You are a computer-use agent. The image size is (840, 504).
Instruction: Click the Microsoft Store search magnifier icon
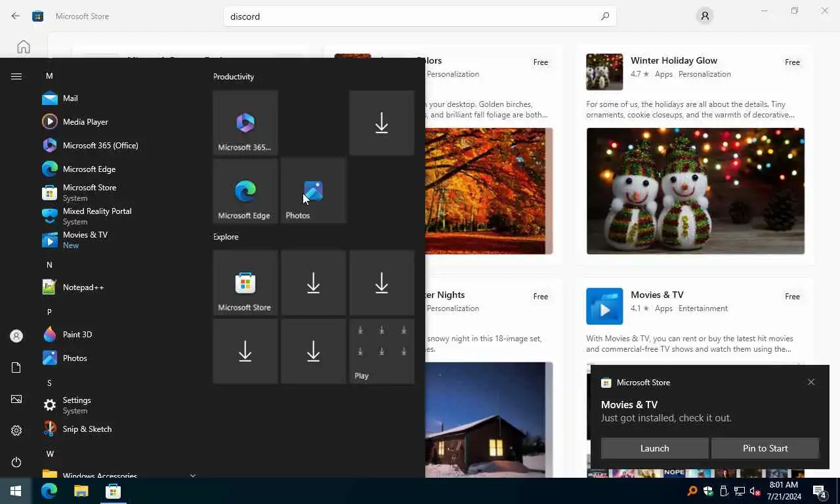click(605, 16)
